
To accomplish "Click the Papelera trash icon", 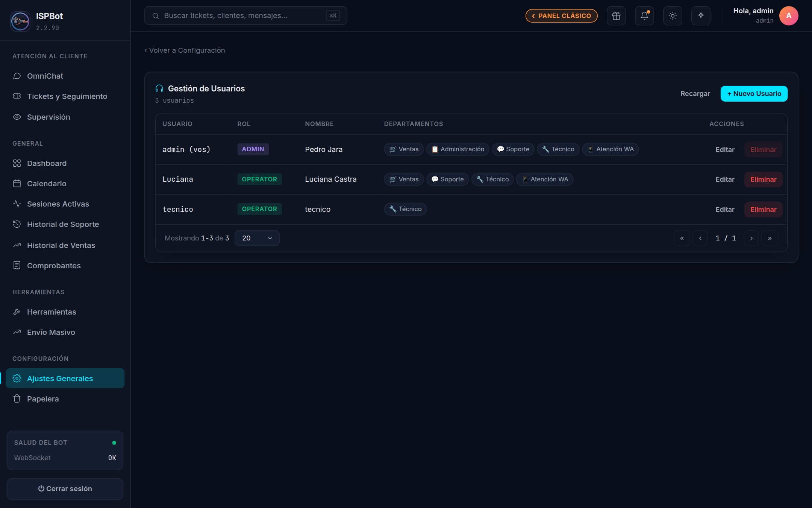I will (x=17, y=399).
